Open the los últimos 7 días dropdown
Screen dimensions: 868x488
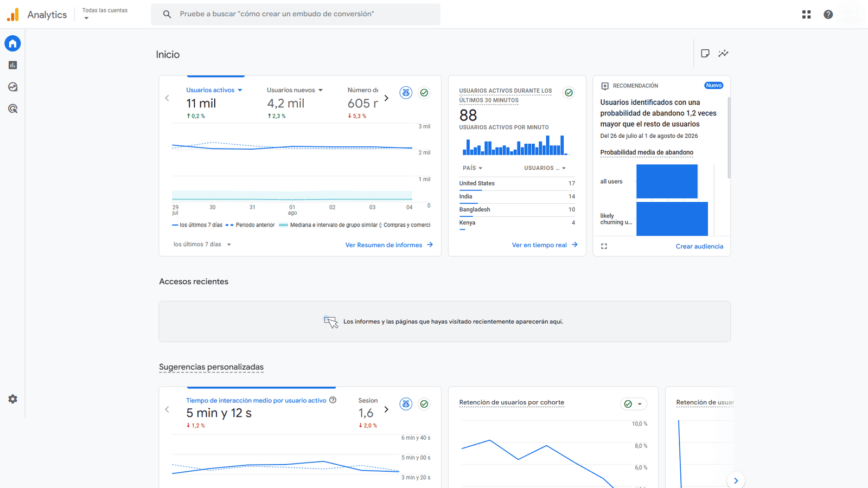click(202, 245)
